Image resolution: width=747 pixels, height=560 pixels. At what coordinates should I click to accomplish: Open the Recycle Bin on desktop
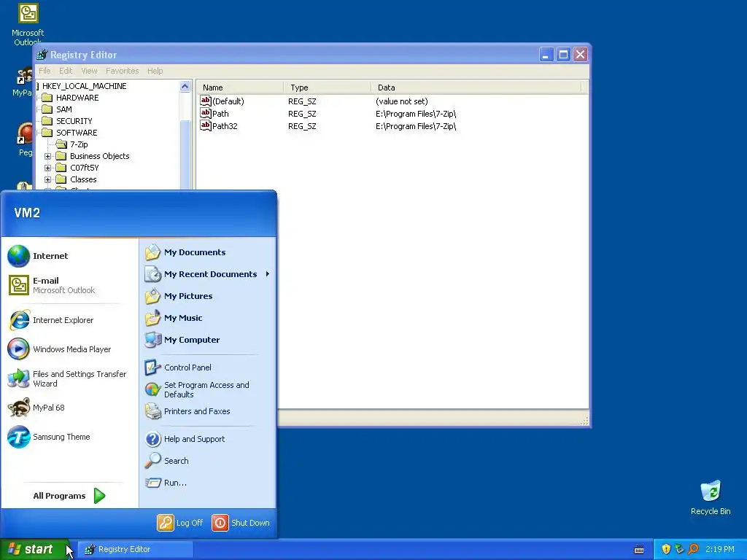[x=711, y=497]
